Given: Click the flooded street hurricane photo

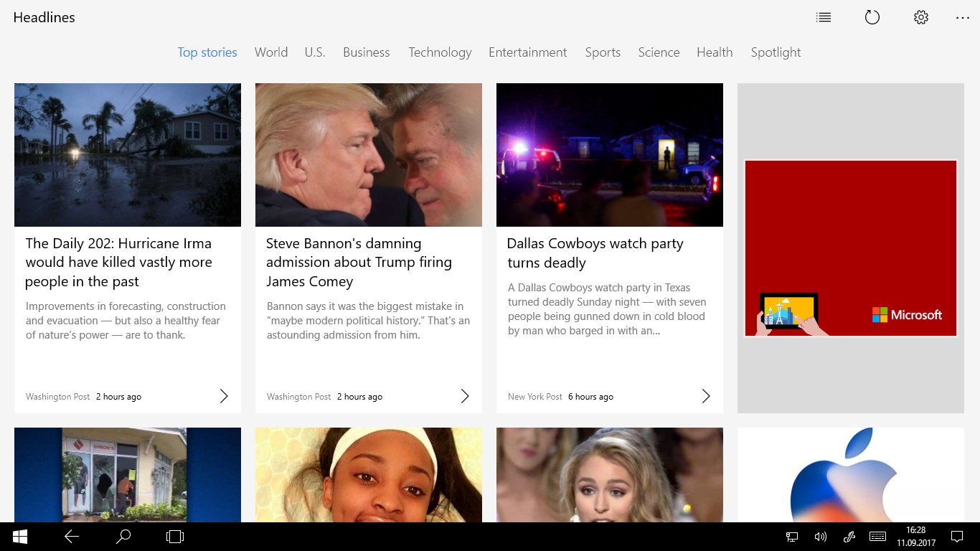Looking at the screenshot, I should point(128,155).
